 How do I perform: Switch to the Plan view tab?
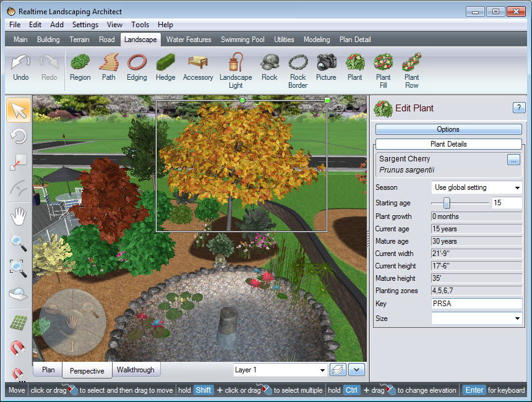click(48, 370)
